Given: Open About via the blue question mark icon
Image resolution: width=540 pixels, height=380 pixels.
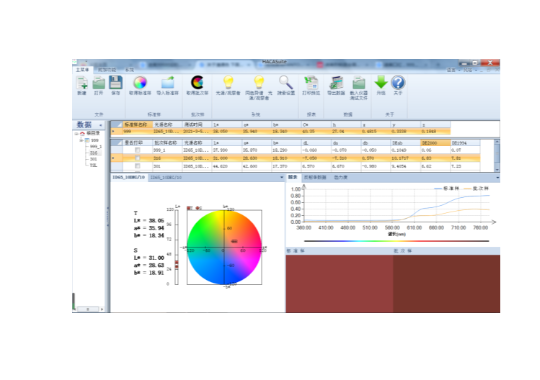Looking at the screenshot, I should [398, 83].
